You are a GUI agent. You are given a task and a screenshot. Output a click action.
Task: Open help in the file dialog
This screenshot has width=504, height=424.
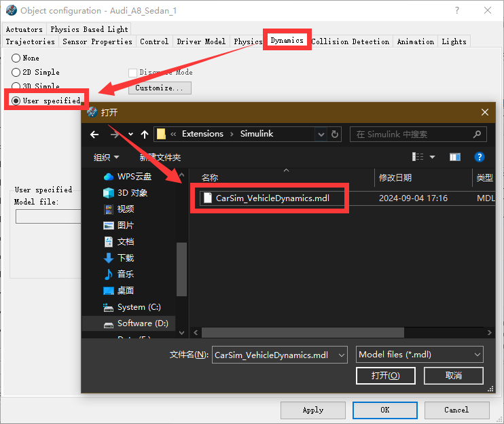[480, 157]
